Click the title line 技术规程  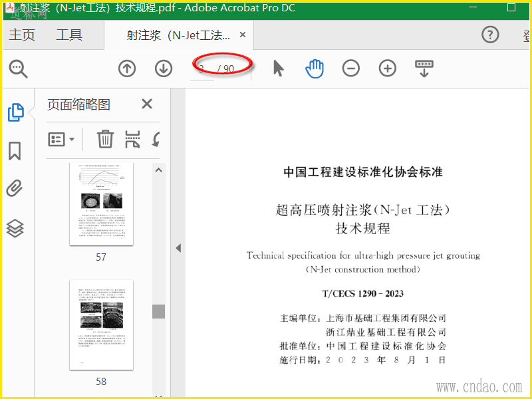click(363, 228)
